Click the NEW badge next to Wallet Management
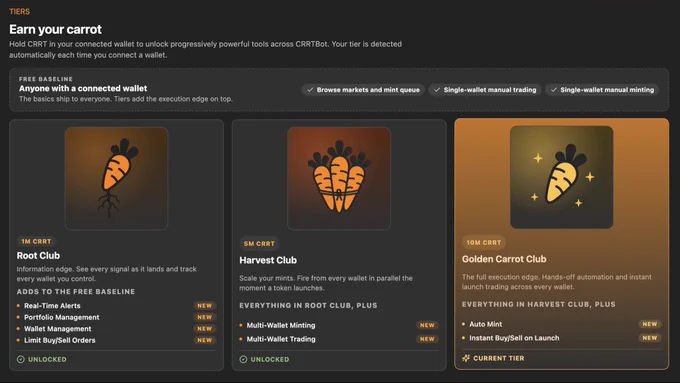Screen dimensions: 680x383 [205, 329]
